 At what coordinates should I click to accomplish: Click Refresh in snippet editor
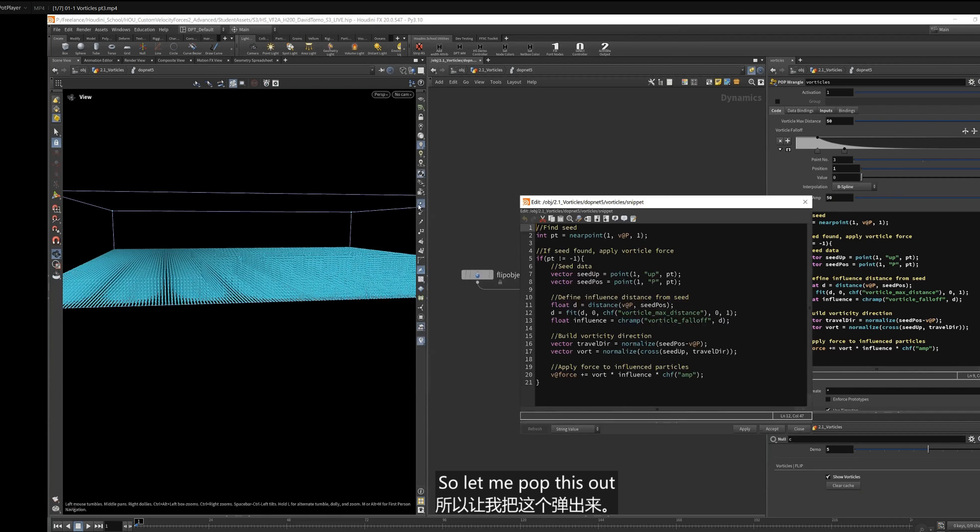point(534,429)
